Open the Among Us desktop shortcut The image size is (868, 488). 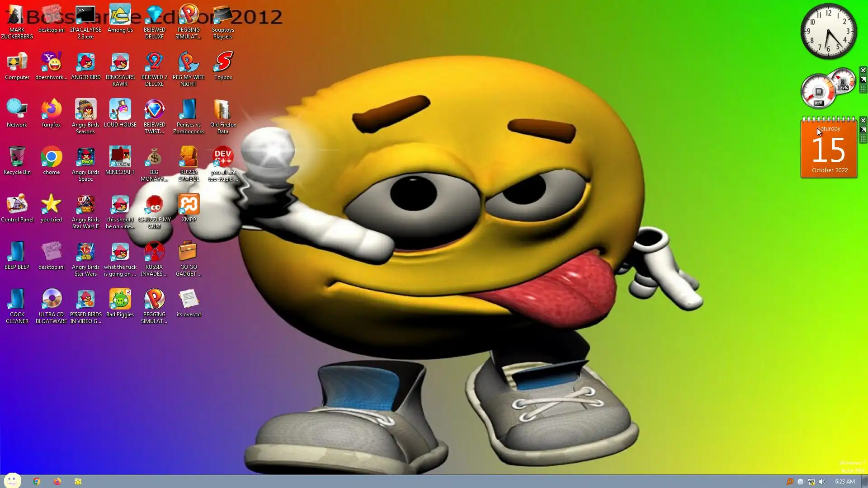tap(120, 16)
